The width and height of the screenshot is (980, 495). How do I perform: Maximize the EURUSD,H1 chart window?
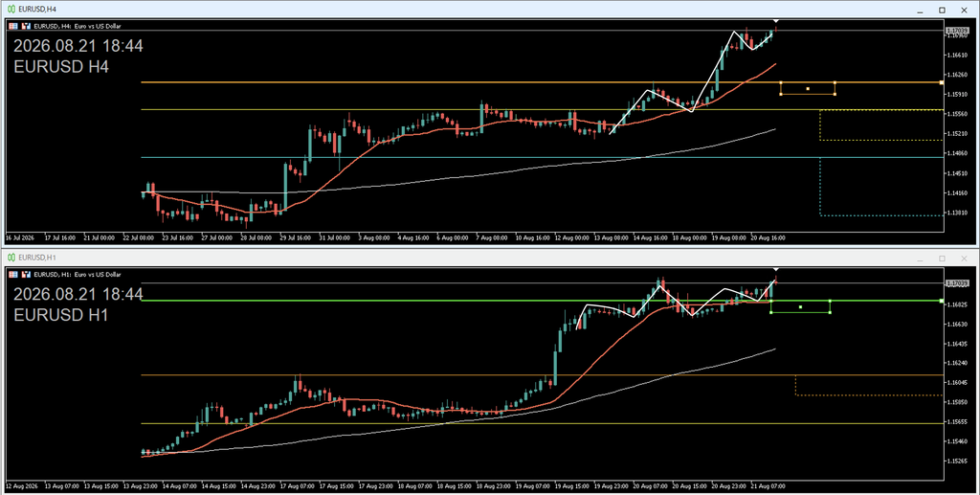[x=942, y=259]
